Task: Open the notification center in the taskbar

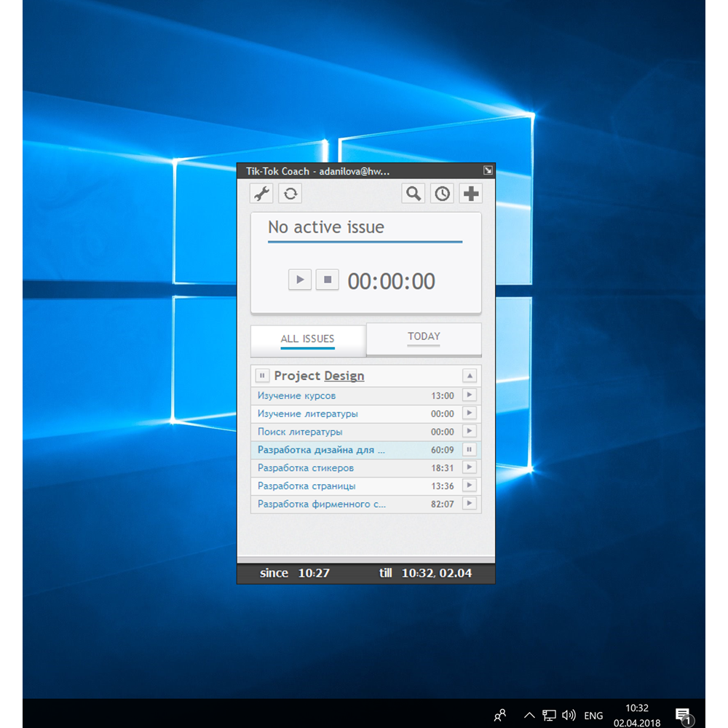Action: click(683, 715)
